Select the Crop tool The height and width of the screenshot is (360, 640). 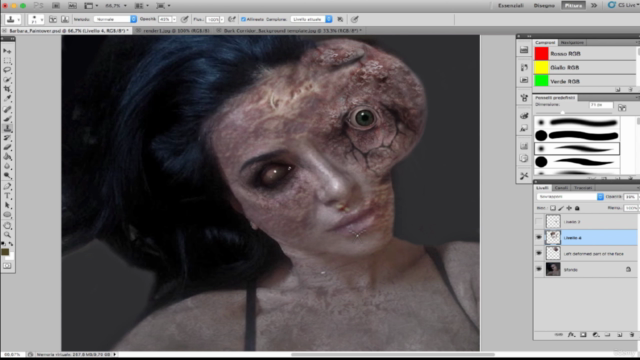[x=7, y=89]
